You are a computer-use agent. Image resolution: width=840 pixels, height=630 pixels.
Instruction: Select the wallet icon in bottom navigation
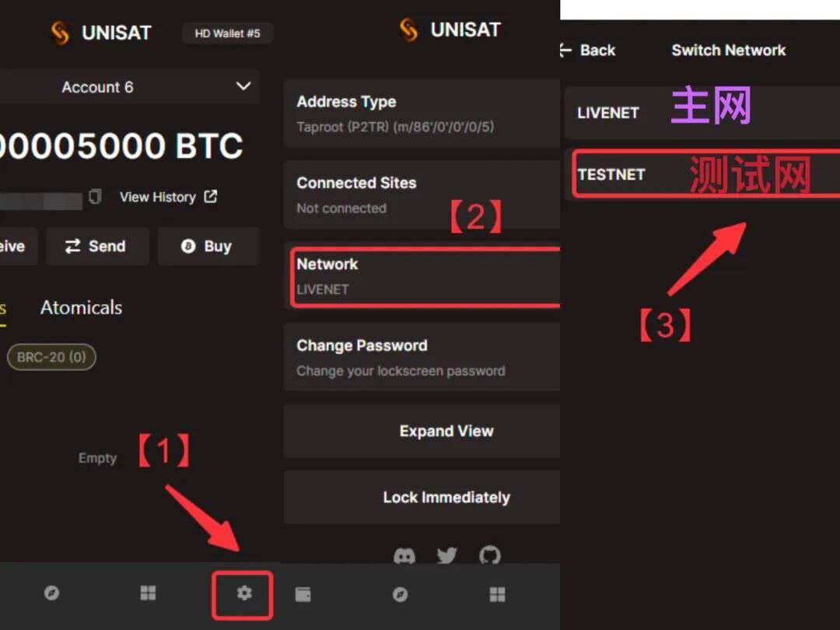[x=303, y=594]
